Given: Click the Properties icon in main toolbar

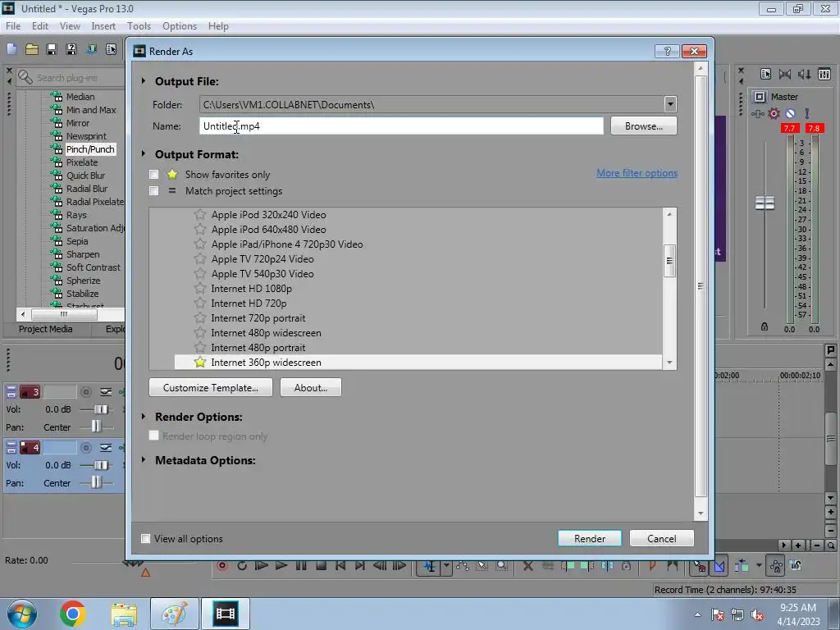Looking at the screenshot, I should [111, 49].
